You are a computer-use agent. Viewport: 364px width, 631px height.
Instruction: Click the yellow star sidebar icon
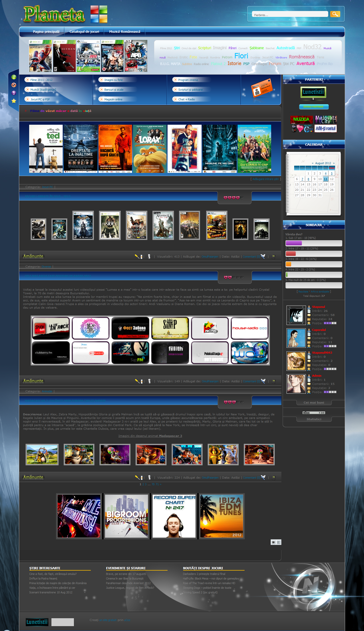(14, 101)
